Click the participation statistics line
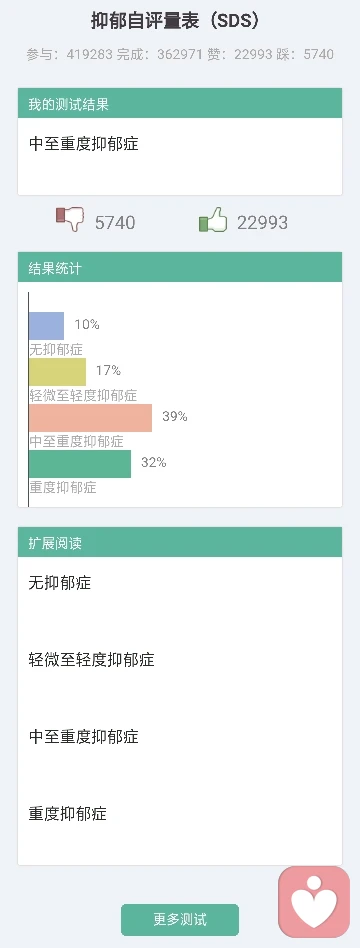 180,54
